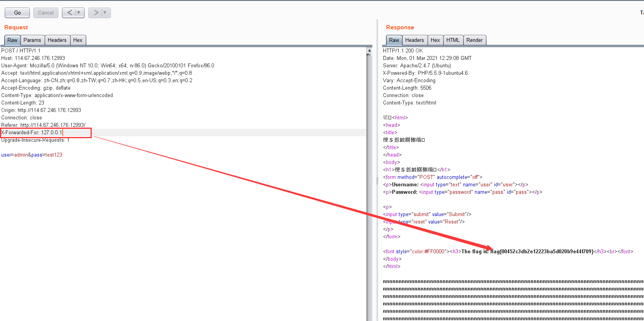Click the X-Forwarded-For: 127.0.0.1 line
The height and width of the screenshot is (321, 644).
coord(32,132)
